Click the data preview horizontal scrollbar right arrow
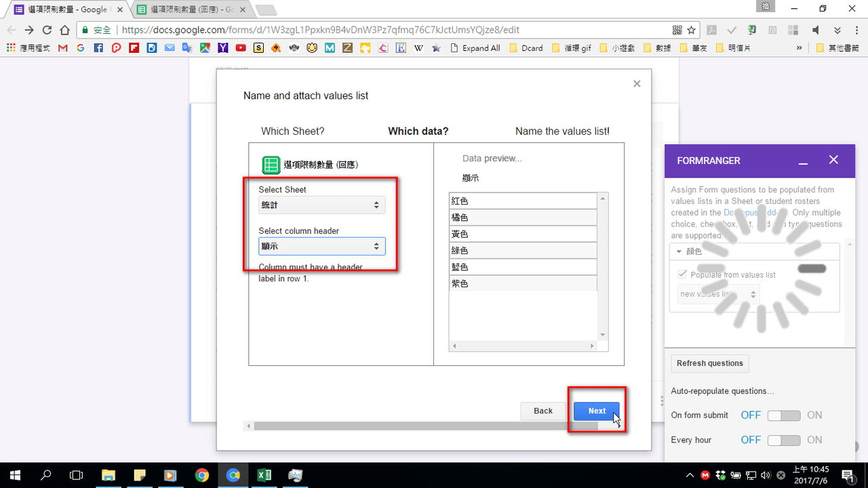The height and width of the screenshot is (488, 868). click(592, 346)
